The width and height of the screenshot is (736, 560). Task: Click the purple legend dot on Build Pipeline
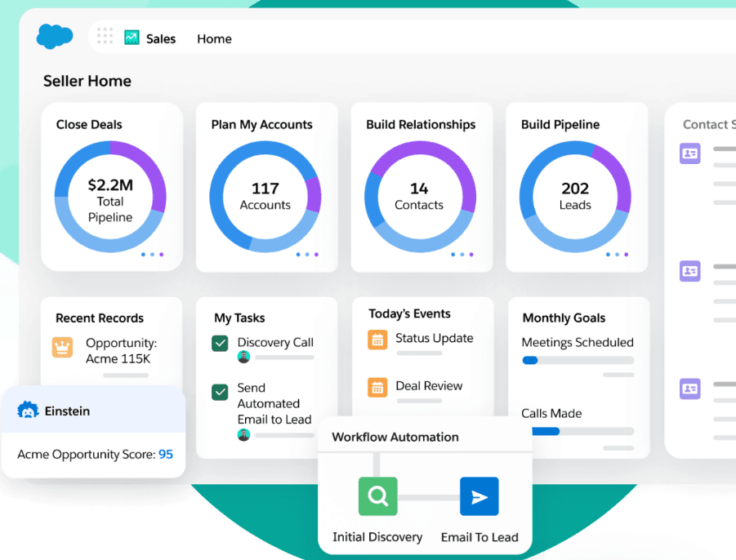coord(627,254)
